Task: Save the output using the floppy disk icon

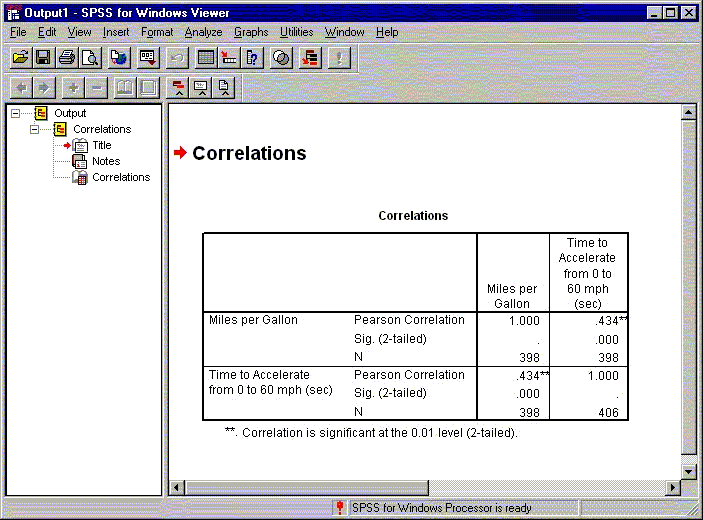Action: (43, 58)
